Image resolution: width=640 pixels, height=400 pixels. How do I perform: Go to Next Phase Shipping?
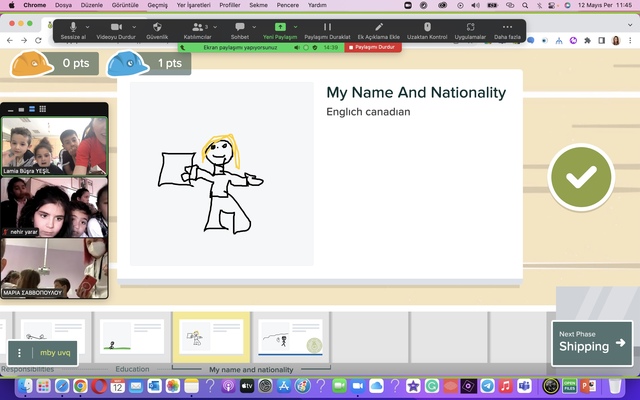(x=592, y=342)
